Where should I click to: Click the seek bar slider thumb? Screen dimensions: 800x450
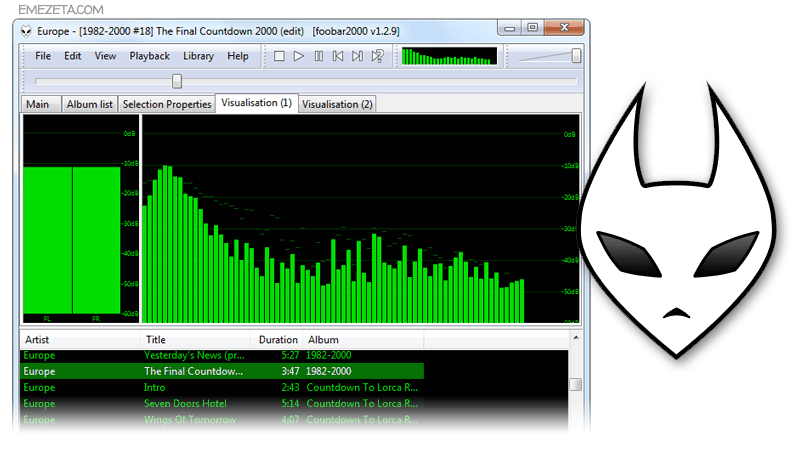(x=177, y=81)
